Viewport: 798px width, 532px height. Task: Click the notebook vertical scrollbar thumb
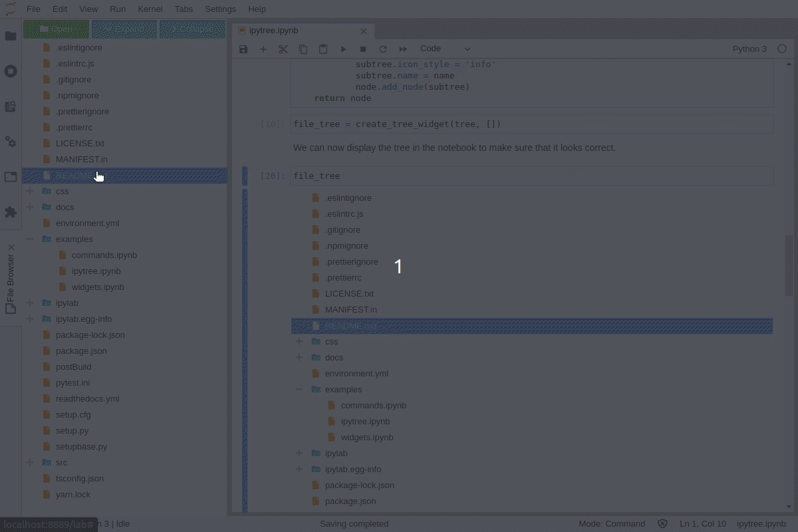789,265
